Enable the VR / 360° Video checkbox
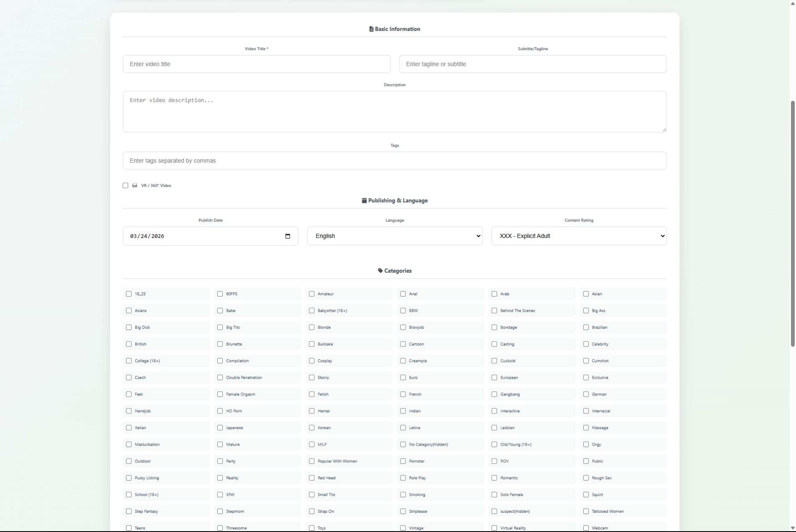 point(125,186)
